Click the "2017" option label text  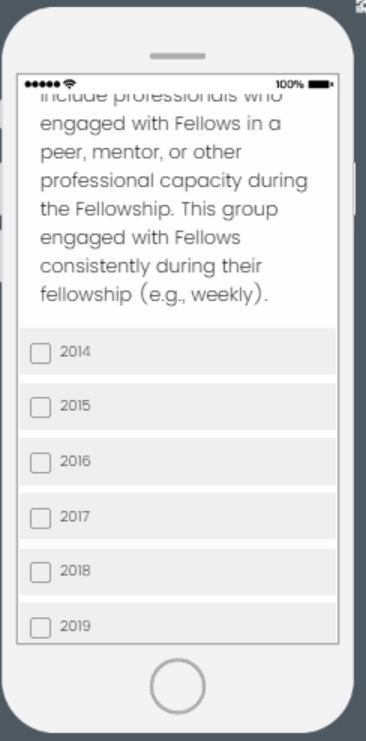[x=75, y=517]
